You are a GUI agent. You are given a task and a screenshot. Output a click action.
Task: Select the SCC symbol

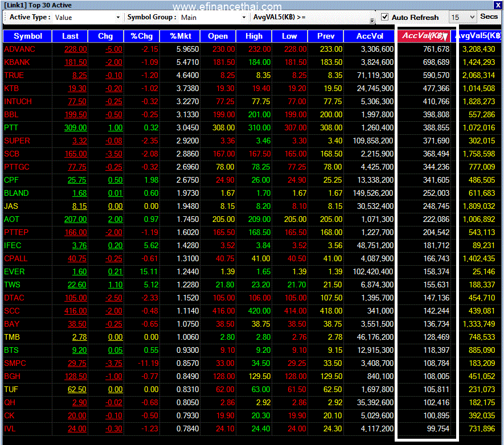tap(12, 311)
